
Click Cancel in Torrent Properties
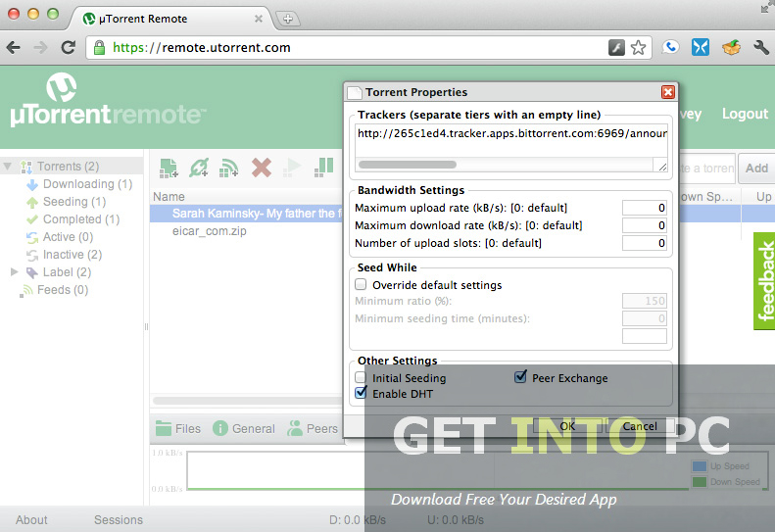pos(640,426)
